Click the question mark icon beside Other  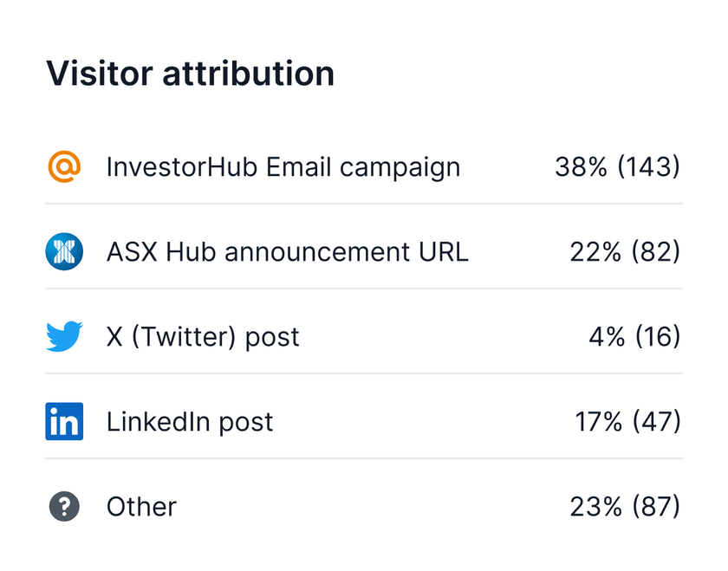[x=64, y=506]
